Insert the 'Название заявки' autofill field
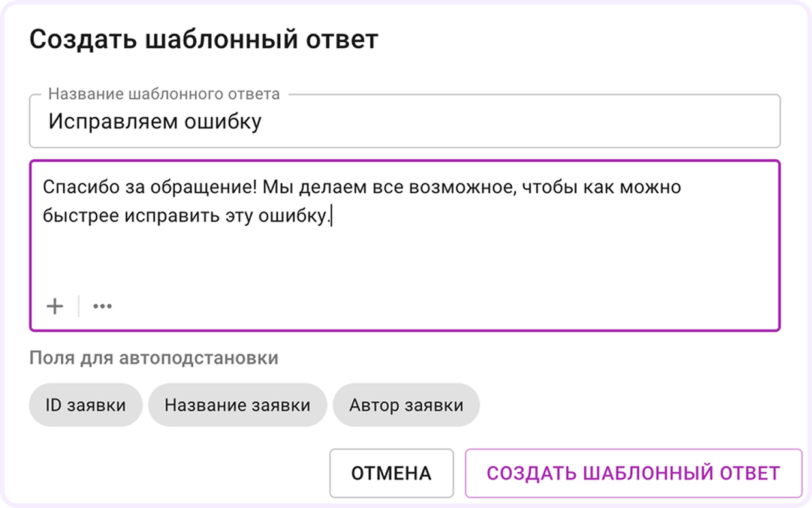 coord(237,404)
